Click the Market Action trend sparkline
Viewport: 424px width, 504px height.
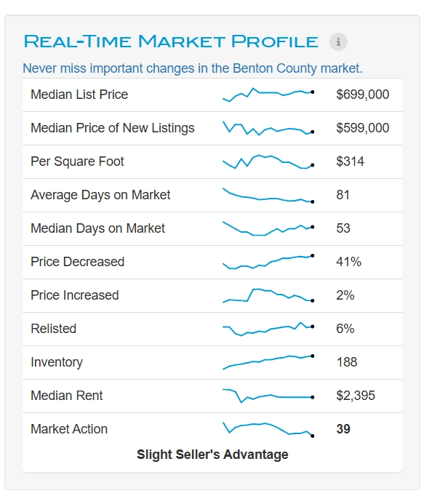[x=268, y=429]
